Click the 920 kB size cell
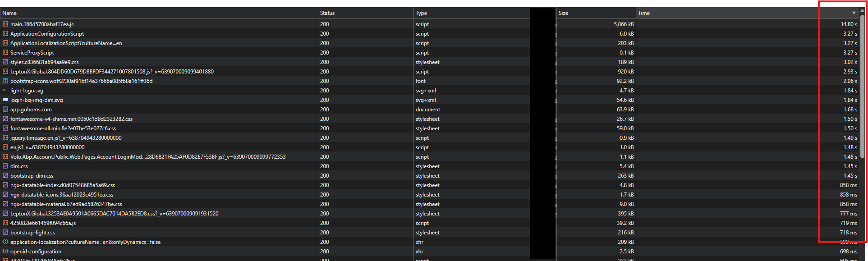868x261 pixels. [625, 71]
